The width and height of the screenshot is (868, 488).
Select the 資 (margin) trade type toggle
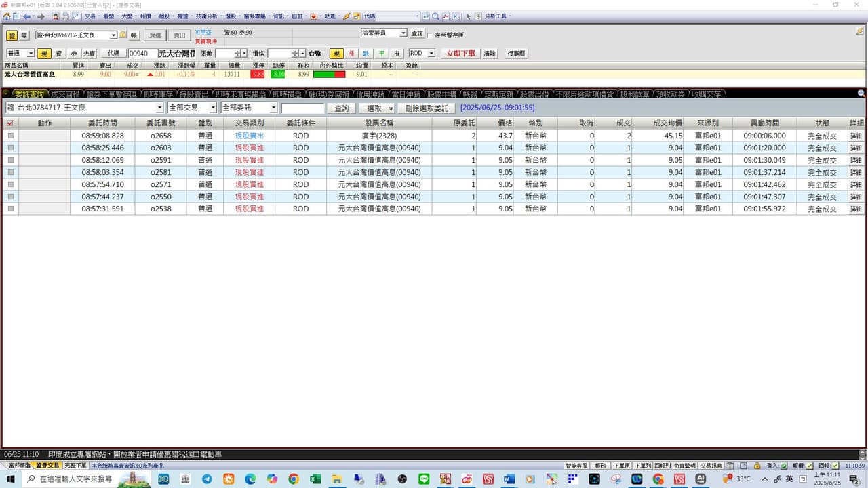(59, 53)
